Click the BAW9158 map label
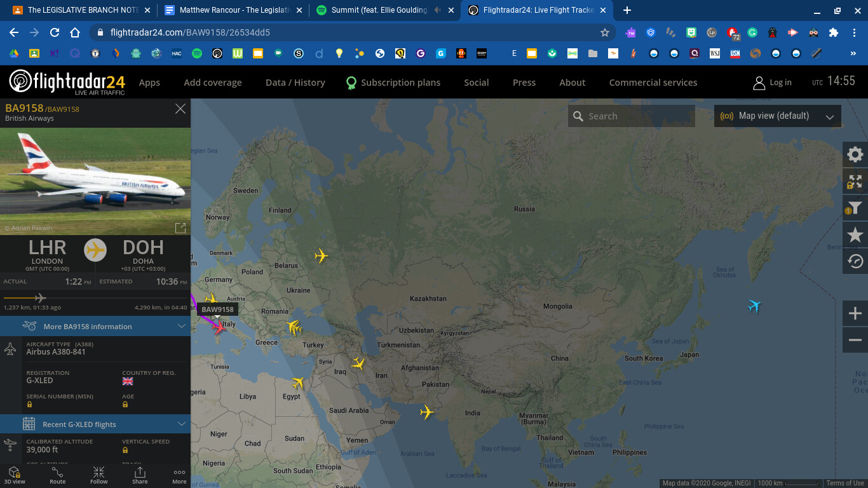 coord(217,309)
